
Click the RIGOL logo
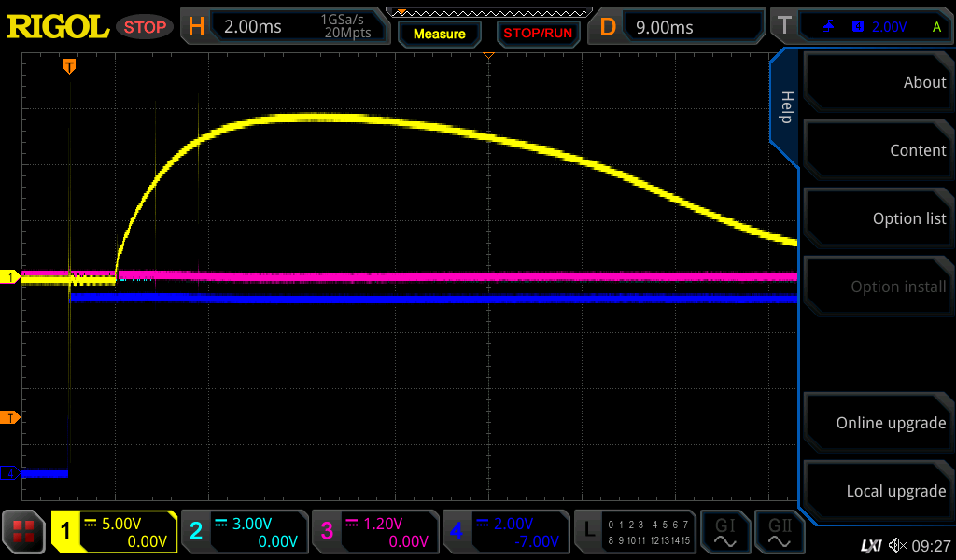58,27
